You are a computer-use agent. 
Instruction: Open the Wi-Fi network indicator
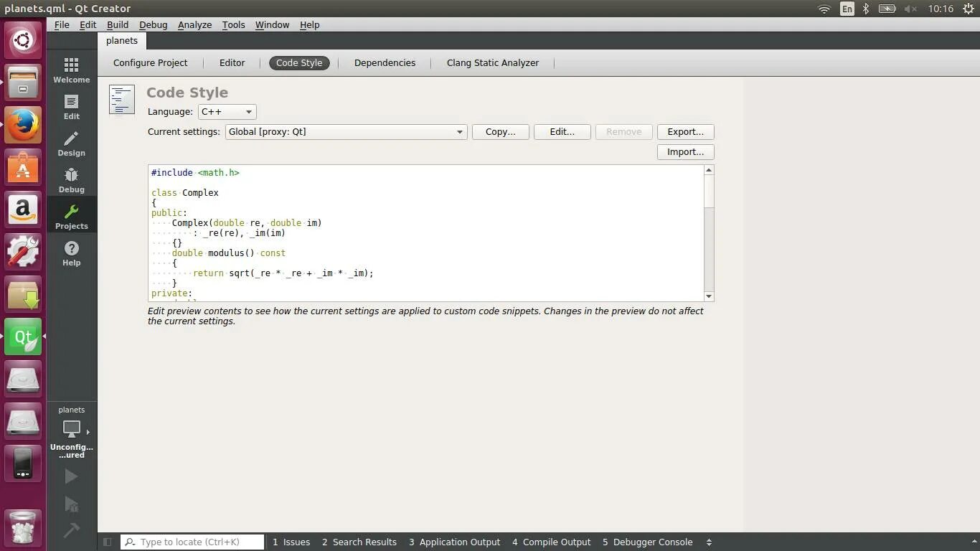click(824, 9)
